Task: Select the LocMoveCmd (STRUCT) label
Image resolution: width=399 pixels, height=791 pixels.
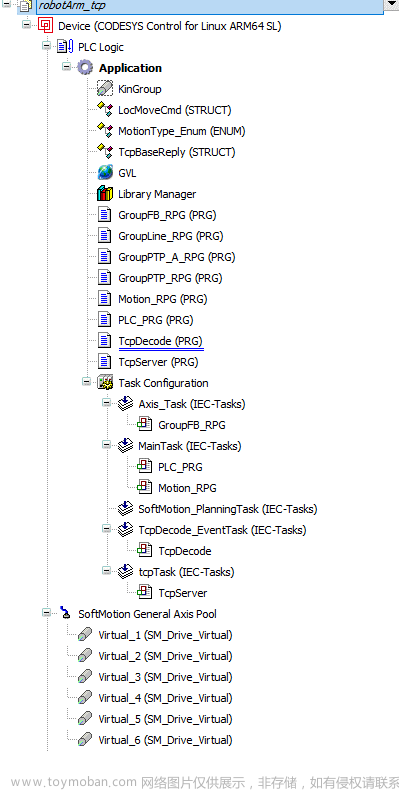Action: 175,110
